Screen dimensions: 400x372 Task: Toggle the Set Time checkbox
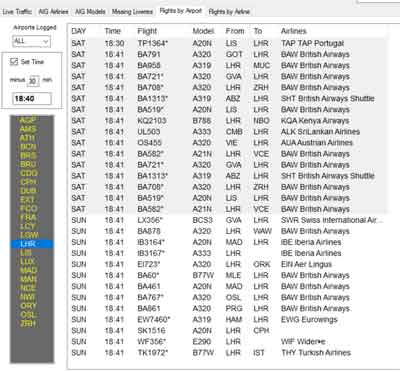[14, 62]
